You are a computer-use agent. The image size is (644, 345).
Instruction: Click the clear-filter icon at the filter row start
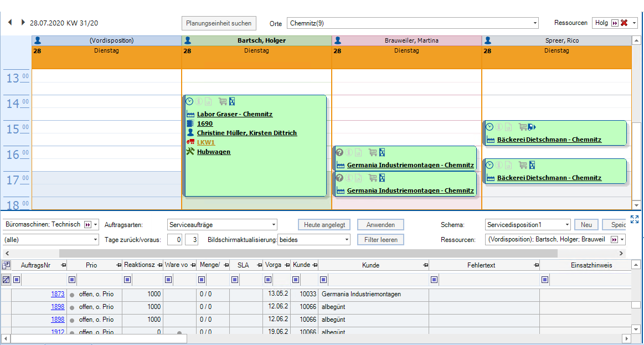[6, 280]
